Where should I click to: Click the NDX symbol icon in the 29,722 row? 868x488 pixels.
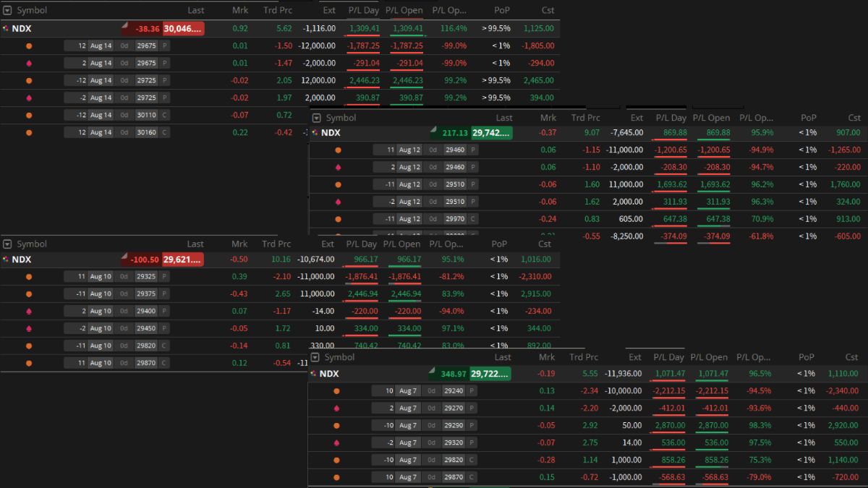tap(313, 374)
